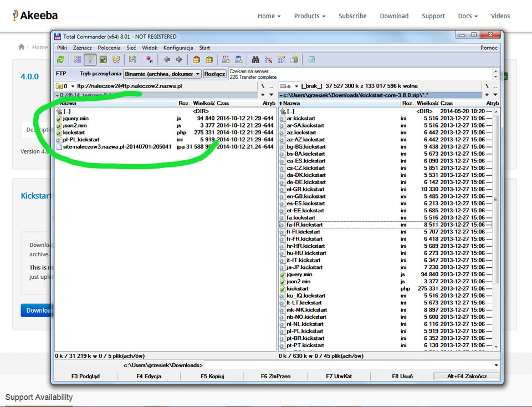Select kickstart php file in left panel

tap(165, 133)
